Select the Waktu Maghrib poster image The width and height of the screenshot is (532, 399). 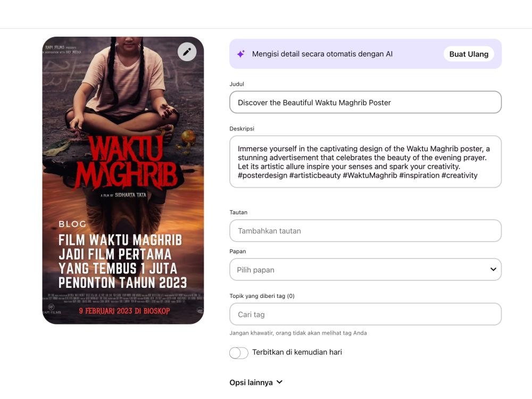[123, 180]
